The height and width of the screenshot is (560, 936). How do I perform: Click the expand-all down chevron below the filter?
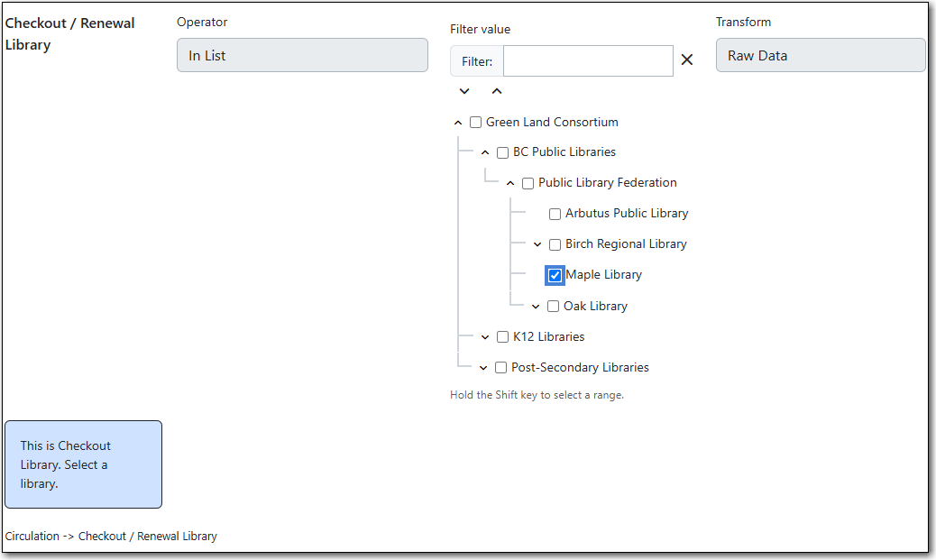(464, 91)
